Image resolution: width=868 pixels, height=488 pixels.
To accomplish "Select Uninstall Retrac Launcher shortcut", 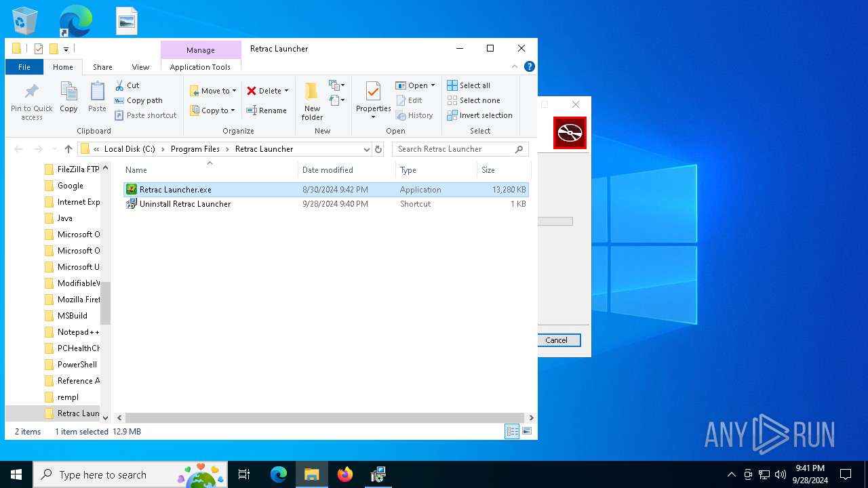I will point(326,204).
